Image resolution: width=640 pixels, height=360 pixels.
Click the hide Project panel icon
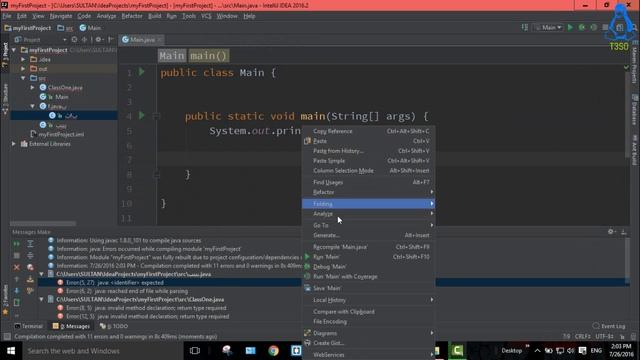(x=111, y=40)
